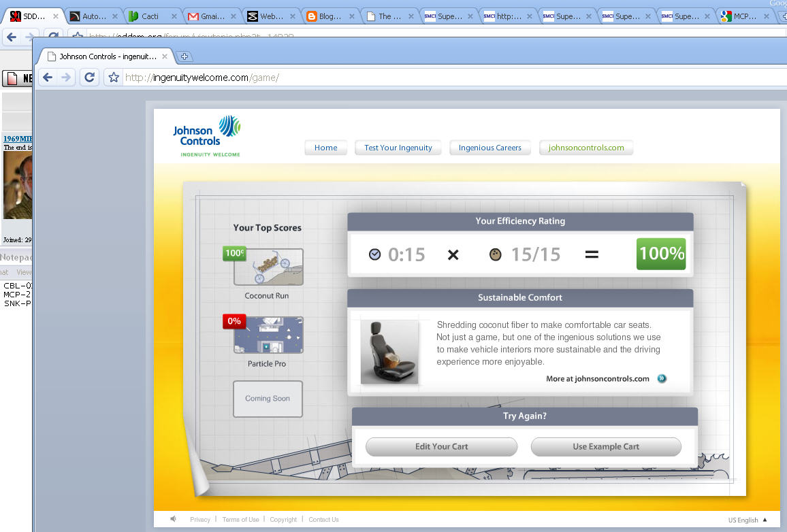Click the Johnson Controls logo
The image size is (787, 532).
pyautogui.click(x=207, y=136)
